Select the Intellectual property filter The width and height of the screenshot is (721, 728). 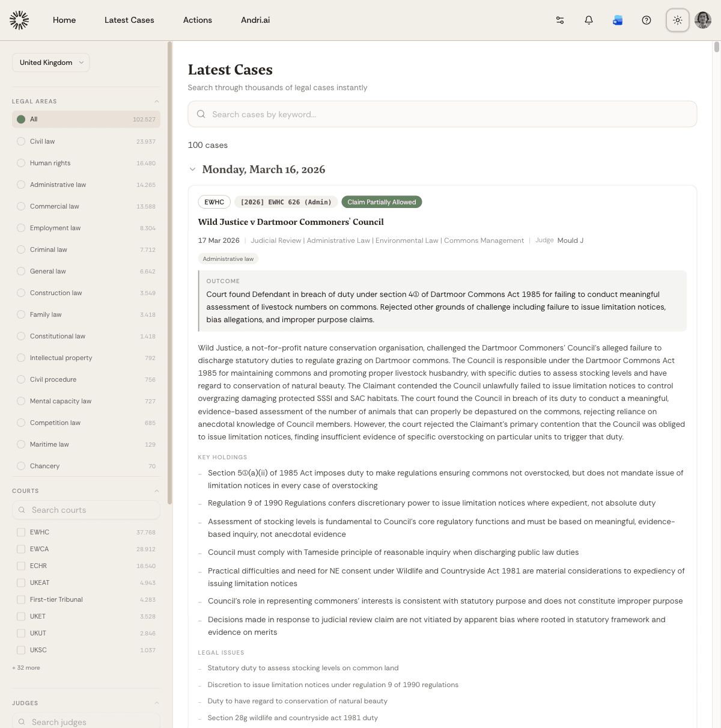(86, 358)
